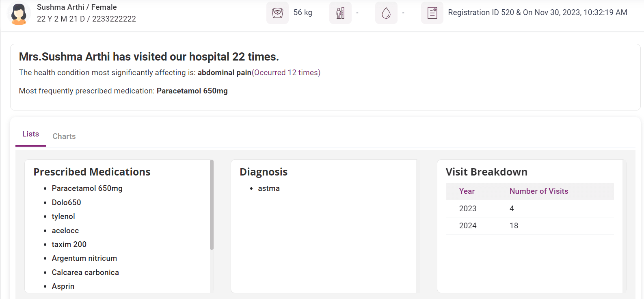This screenshot has width=644, height=299.
Task: Click the Prescribed Medications scrollbar
Action: tap(212, 205)
